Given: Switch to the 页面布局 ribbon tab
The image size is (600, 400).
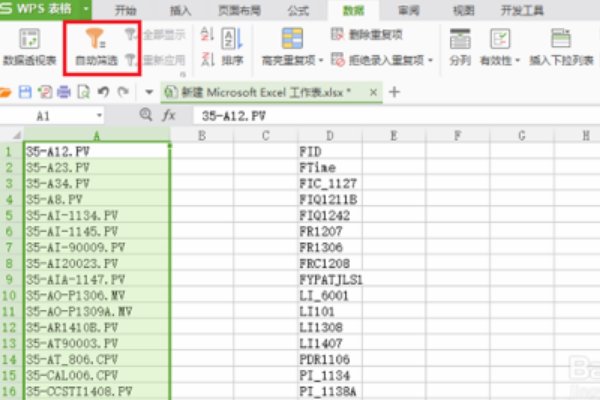Looking at the screenshot, I should click(240, 10).
